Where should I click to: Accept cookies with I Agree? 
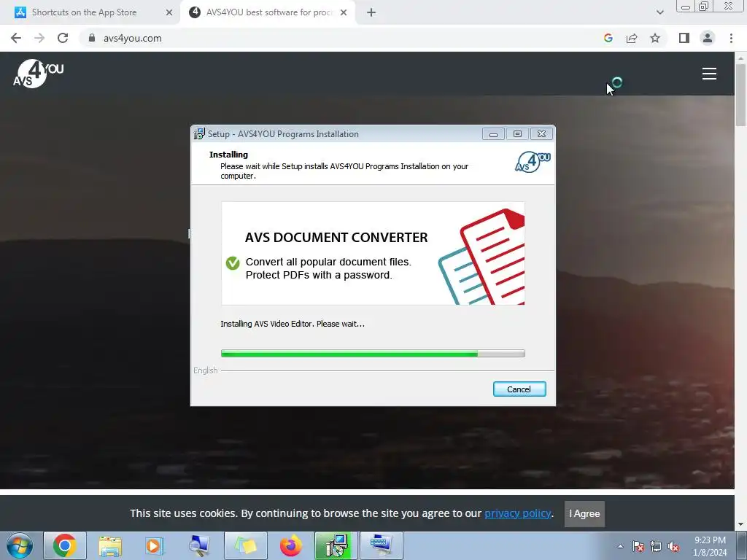(x=584, y=514)
